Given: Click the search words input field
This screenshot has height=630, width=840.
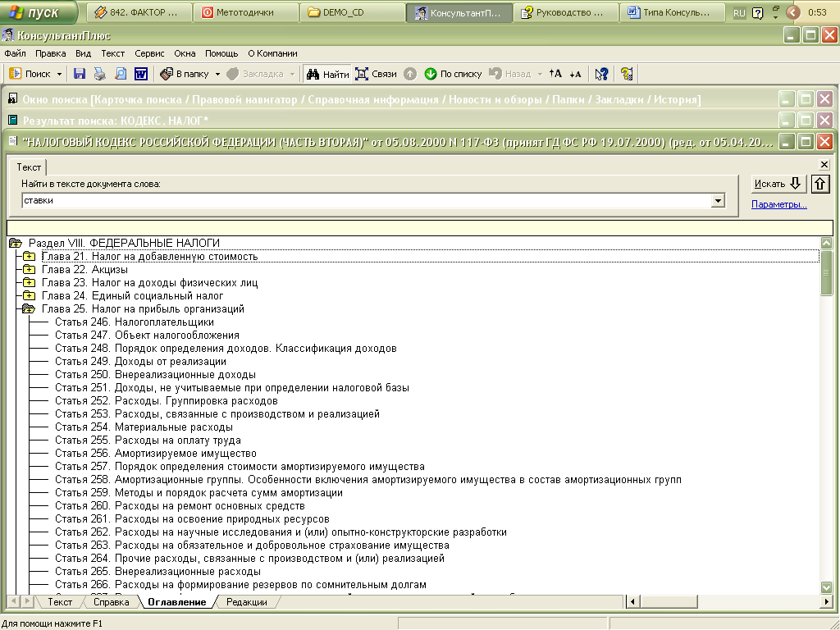Looking at the screenshot, I should coord(367,200).
